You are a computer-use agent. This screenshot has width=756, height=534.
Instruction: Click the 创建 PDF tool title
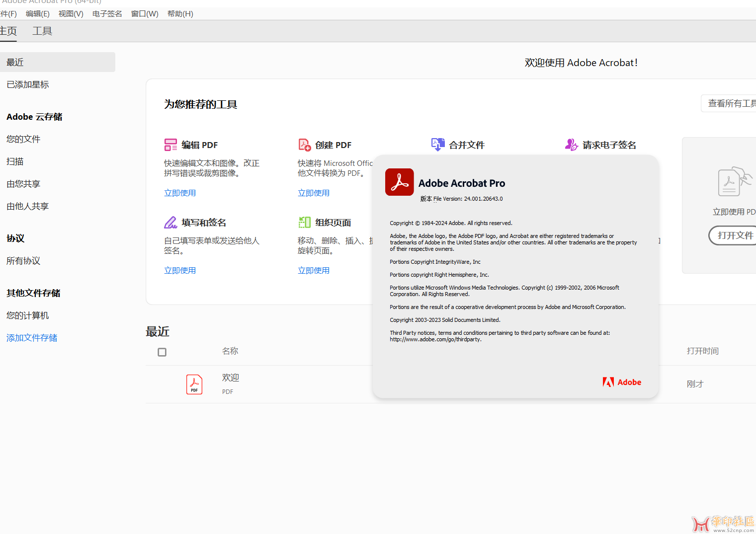point(334,145)
